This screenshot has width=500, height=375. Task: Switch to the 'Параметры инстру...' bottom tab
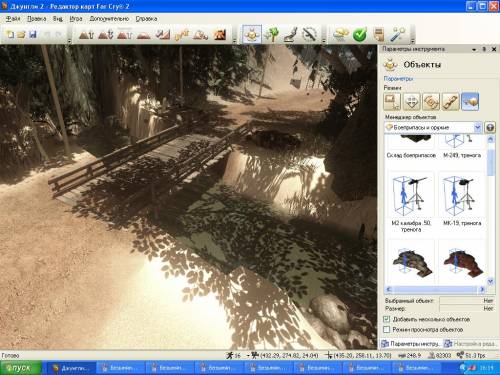coord(411,343)
